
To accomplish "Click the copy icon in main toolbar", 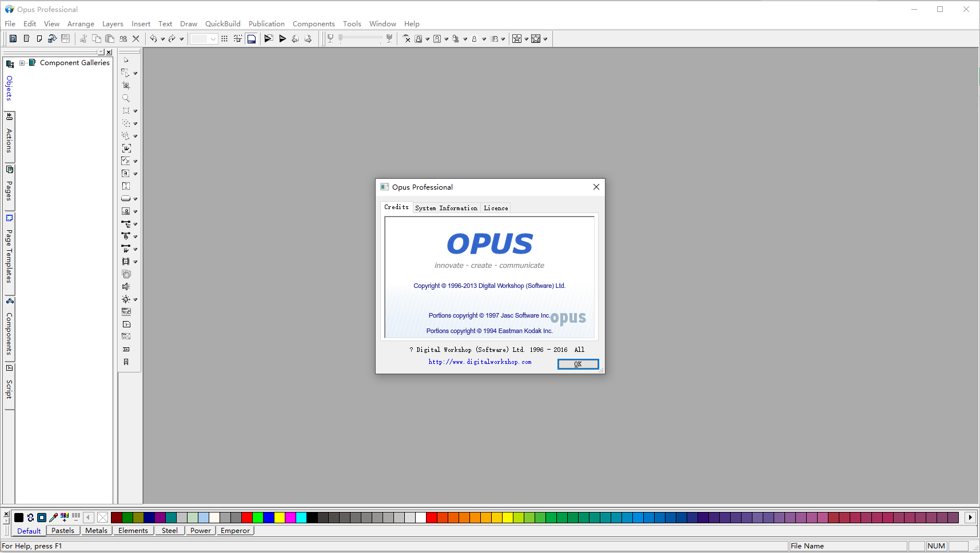I will (x=97, y=39).
